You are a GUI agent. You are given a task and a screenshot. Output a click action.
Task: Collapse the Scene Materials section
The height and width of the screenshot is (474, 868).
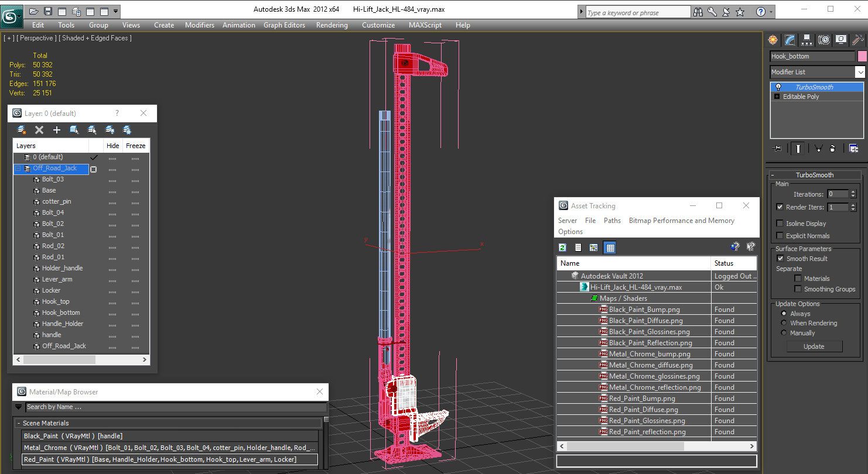[19, 423]
